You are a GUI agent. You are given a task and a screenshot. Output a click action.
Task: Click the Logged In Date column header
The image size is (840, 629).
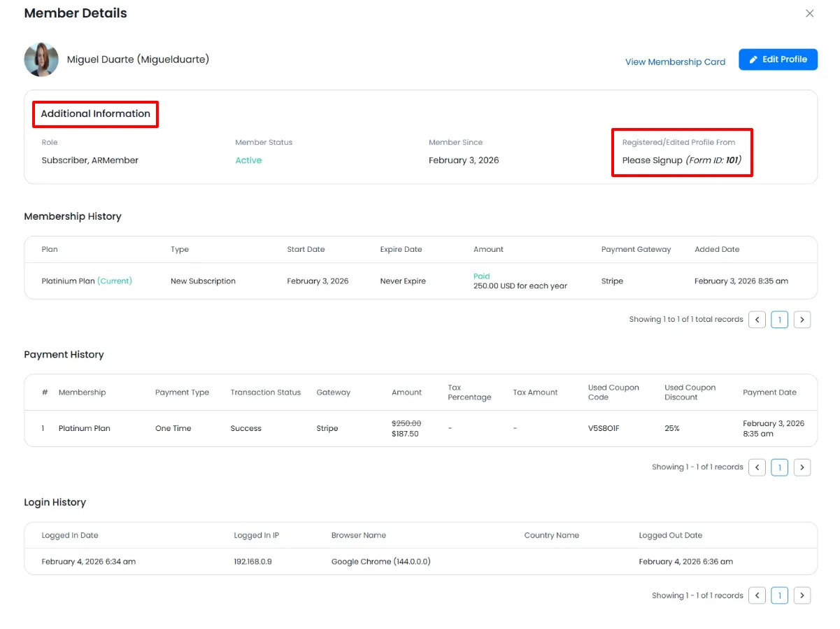coord(70,535)
